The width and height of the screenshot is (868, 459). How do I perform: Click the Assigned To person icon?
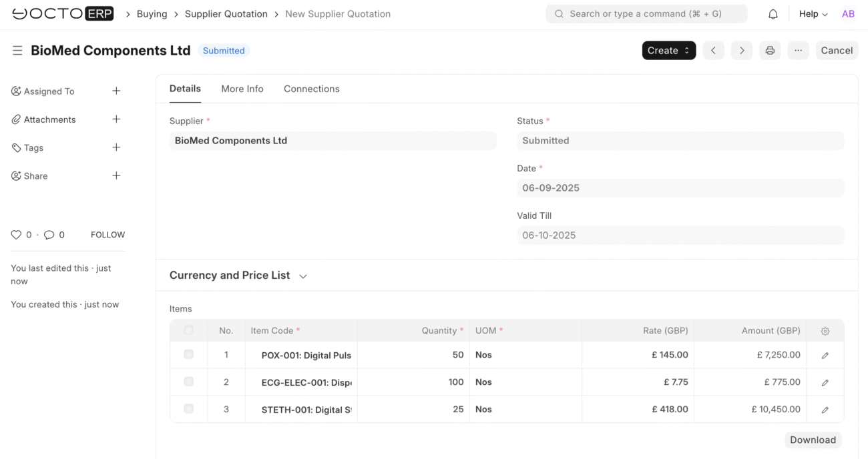[x=16, y=91]
